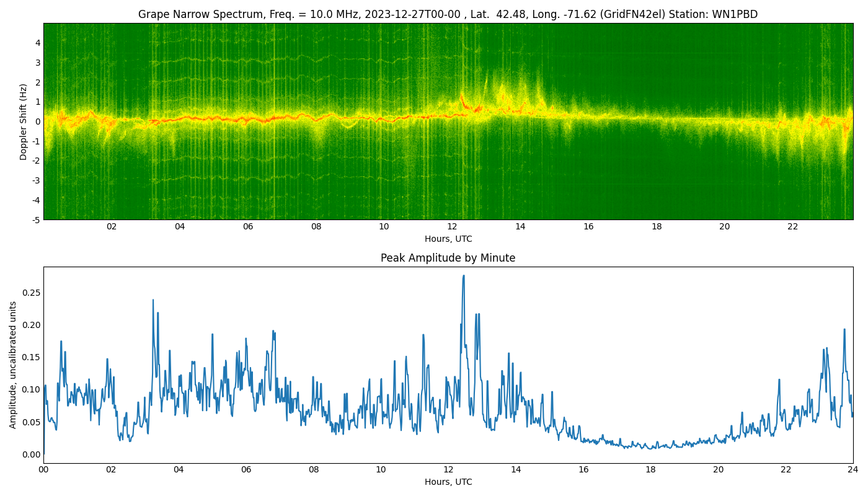
Task: Click the "4" Doppler shift tick label
Action: coord(38,43)
